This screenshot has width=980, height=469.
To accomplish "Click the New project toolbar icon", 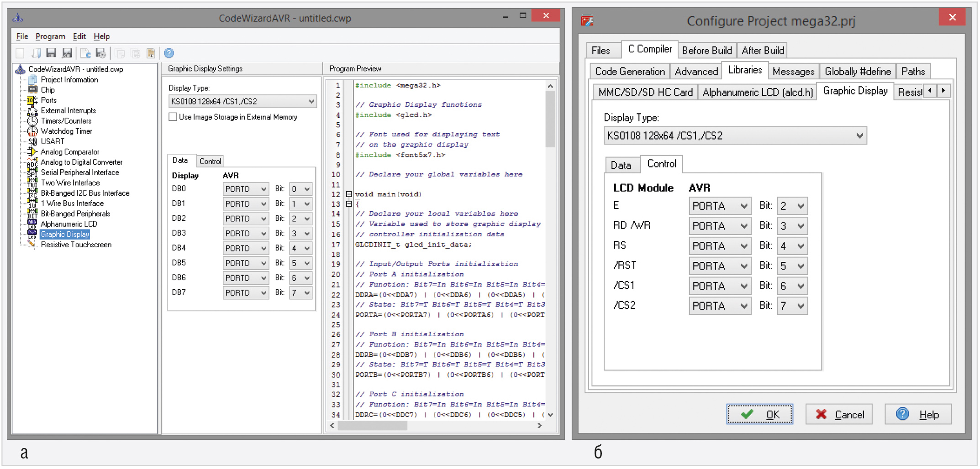I will 20,53.
